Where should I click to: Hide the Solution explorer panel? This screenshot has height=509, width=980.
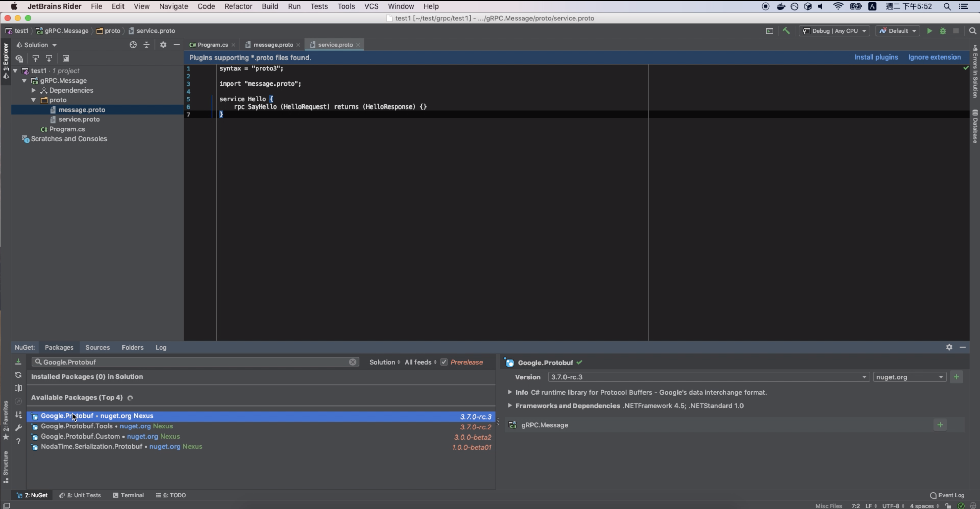pyautogui.click(x=177, y=45)
